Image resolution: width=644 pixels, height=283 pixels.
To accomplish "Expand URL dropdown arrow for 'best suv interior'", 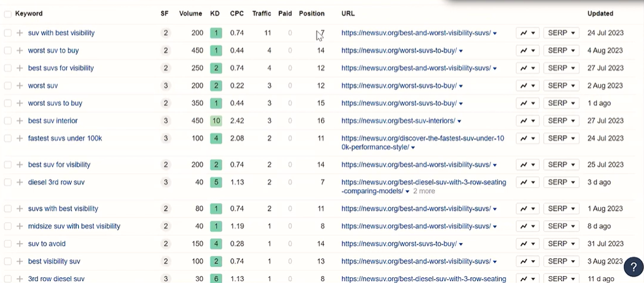I will click(x=459, y=121).
